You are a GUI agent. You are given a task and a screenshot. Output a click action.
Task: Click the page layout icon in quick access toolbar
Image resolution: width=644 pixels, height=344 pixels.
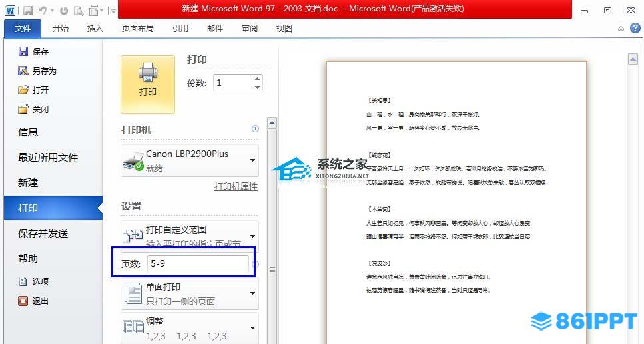pyautogui.click(x=94, y=11)
